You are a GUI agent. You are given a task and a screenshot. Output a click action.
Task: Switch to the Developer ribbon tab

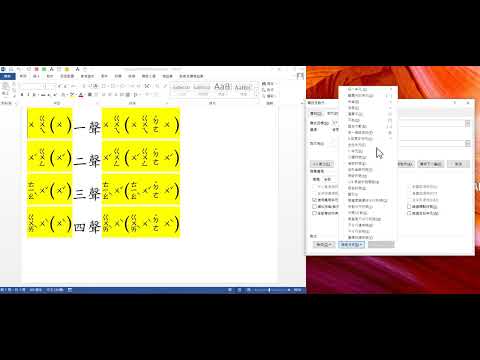coord(148,76)
